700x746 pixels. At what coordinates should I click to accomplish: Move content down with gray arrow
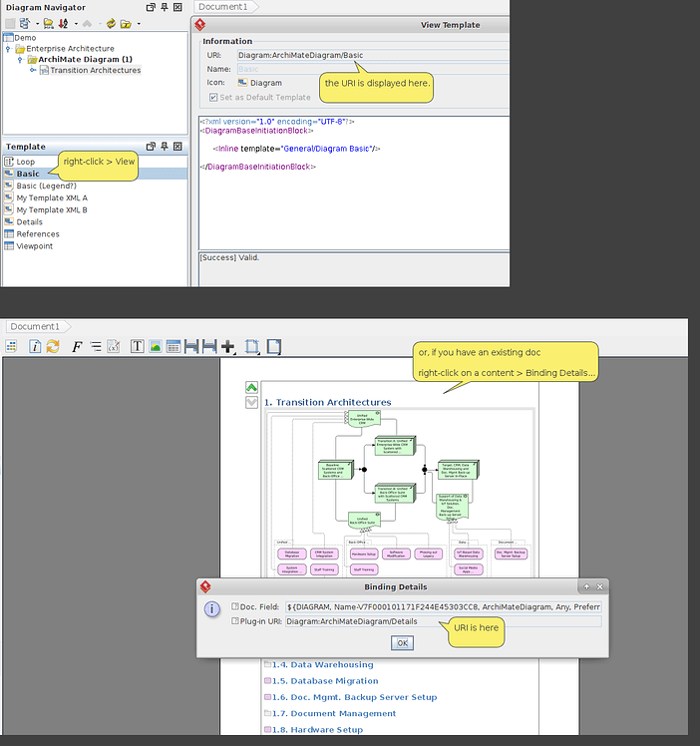[x=251, y=403]
